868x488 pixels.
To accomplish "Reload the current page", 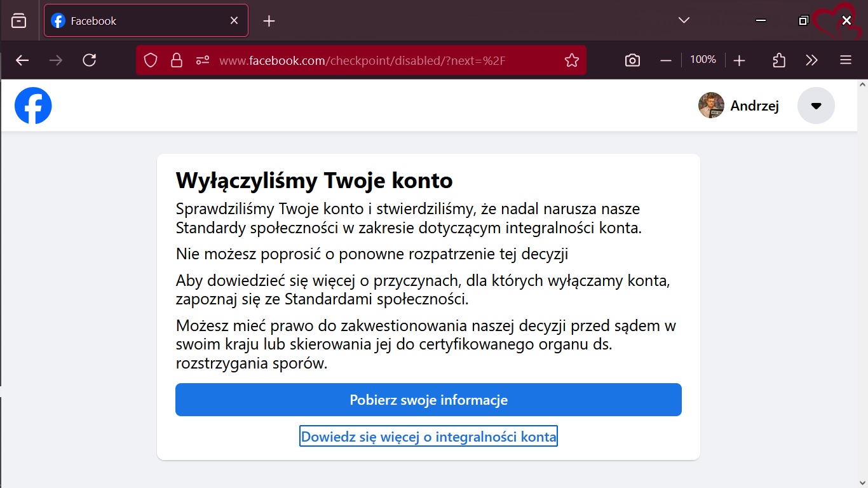I will (90, 60).
